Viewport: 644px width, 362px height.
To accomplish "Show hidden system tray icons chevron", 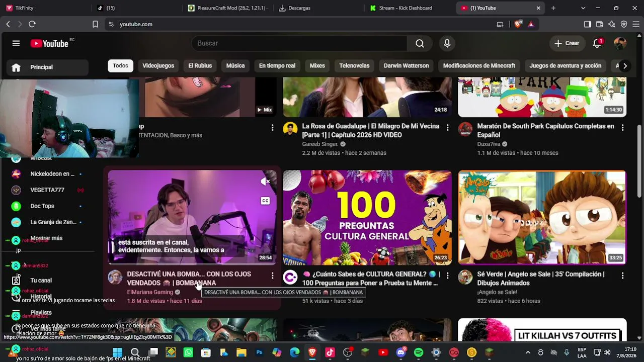I will pos(528,352).
